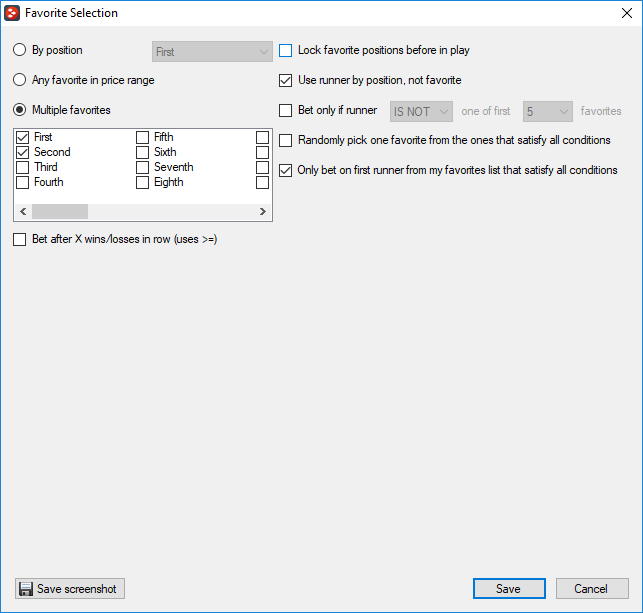Select the By position radio button
The height and width of the screenshot is (613, 643).
(19, 50)
